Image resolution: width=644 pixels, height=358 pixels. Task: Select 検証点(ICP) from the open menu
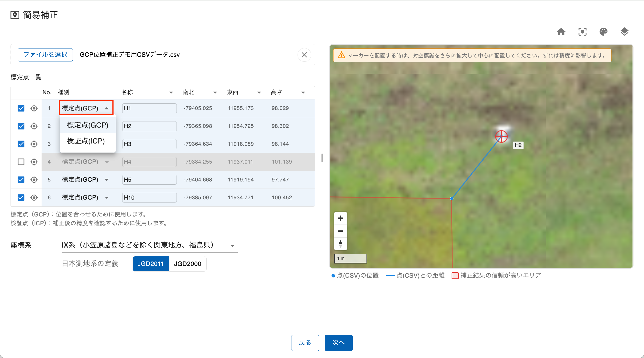(x=86, y=141)
